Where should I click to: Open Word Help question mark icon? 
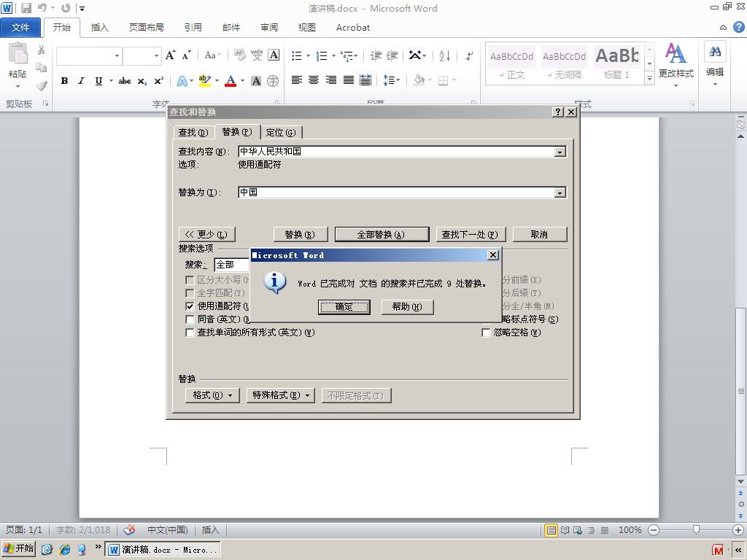click(x=738, y=27)
